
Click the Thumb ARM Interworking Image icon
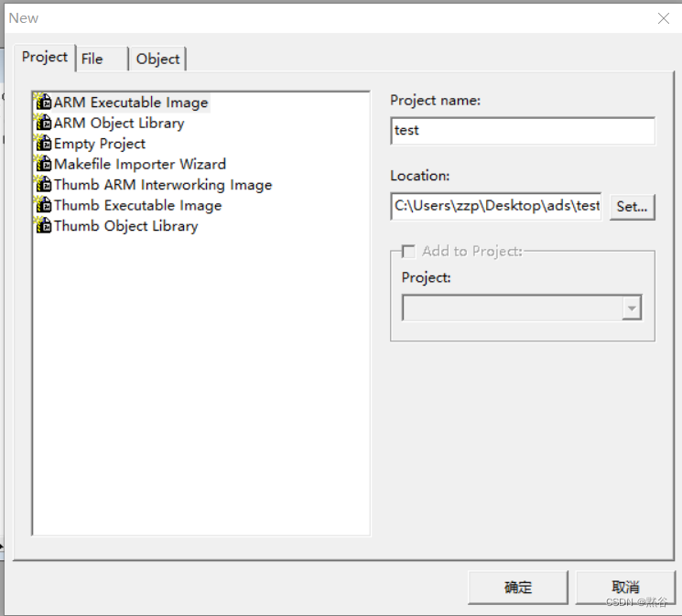pyautogui.click(x=43, y=185)
